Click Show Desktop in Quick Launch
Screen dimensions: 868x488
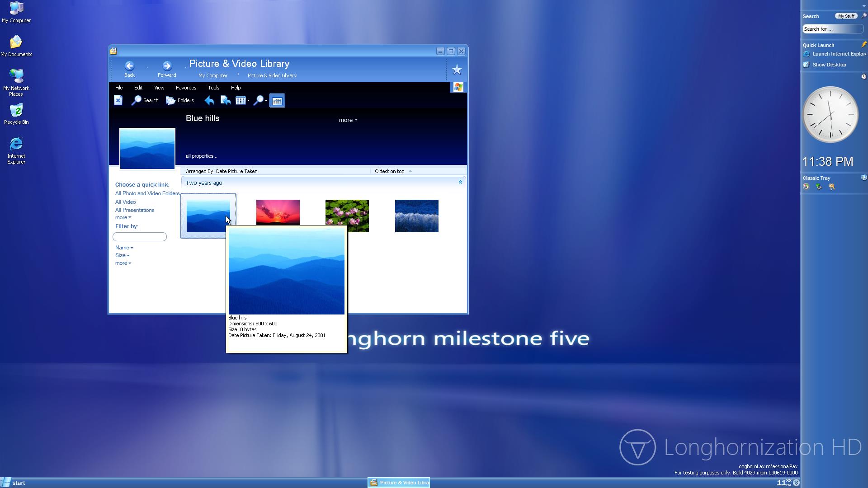pos(829,65)
